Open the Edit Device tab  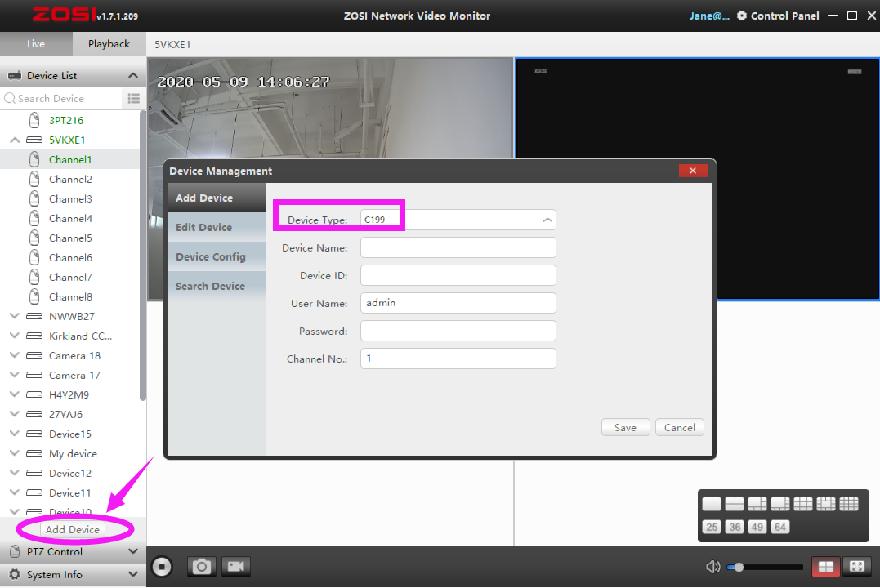(216, 227)
